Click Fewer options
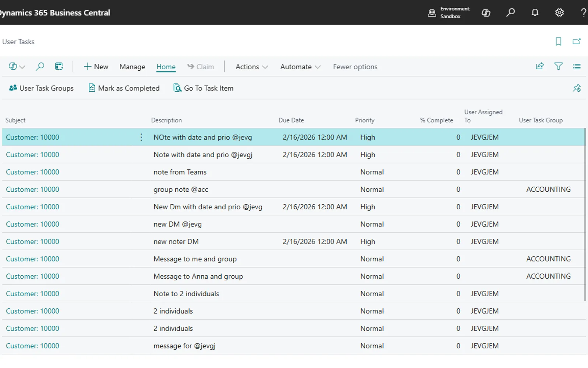The height and width of the screenshot is (368, 588). click(x=355, y=67)
